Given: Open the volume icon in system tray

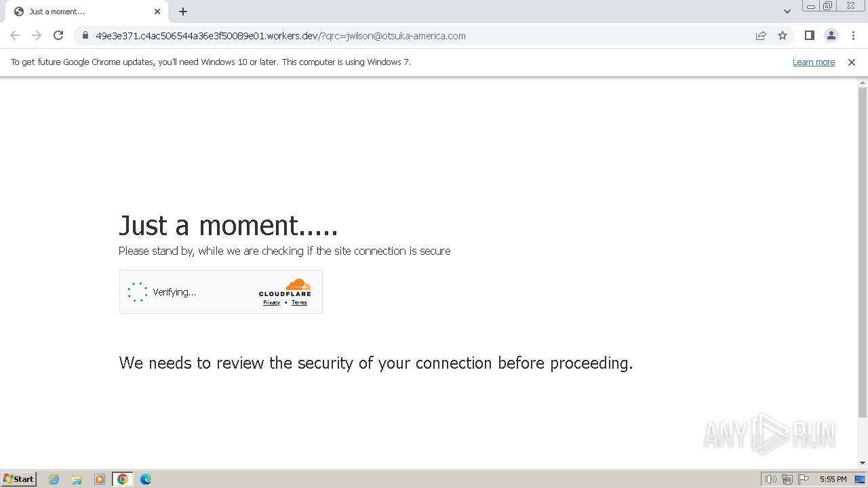Looking at the screenshot, I should click(770, 479).
